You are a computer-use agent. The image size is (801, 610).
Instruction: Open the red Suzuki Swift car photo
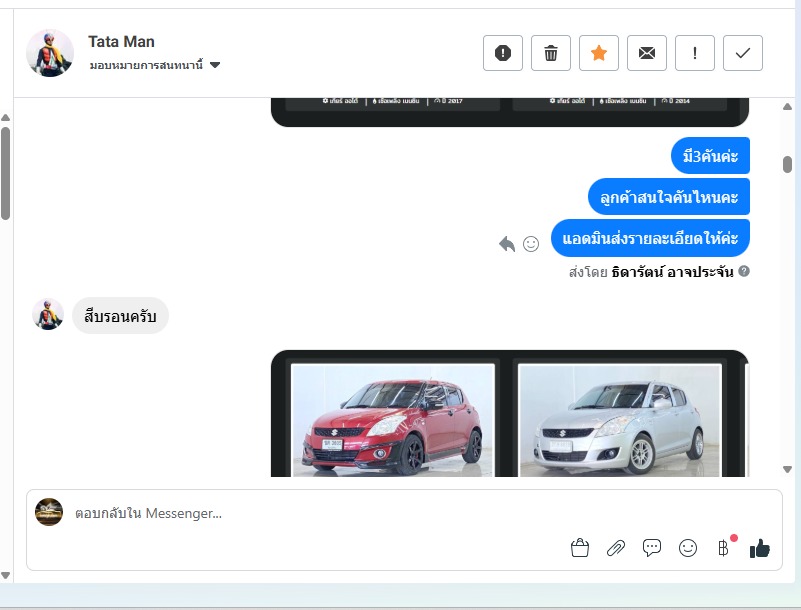click(x=392, y=420)
